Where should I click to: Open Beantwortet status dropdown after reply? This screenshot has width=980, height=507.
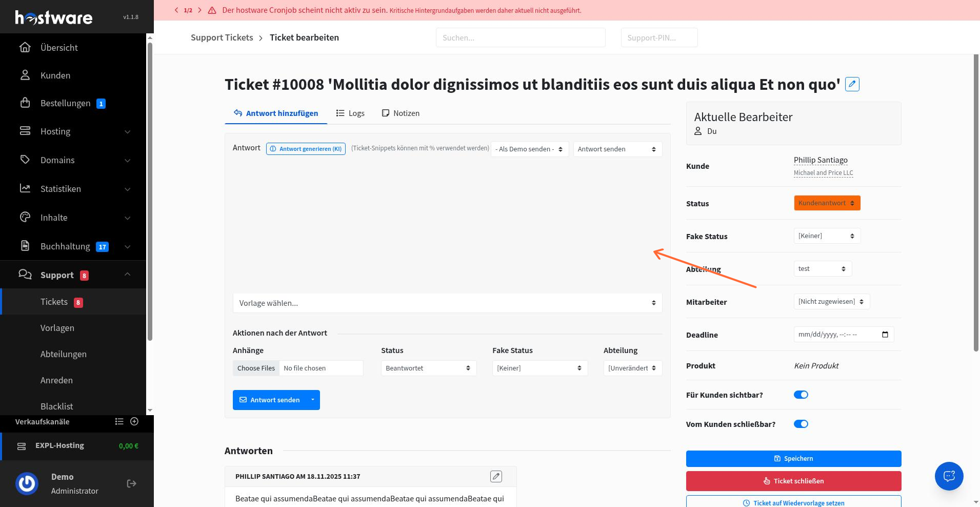point(429,368)
